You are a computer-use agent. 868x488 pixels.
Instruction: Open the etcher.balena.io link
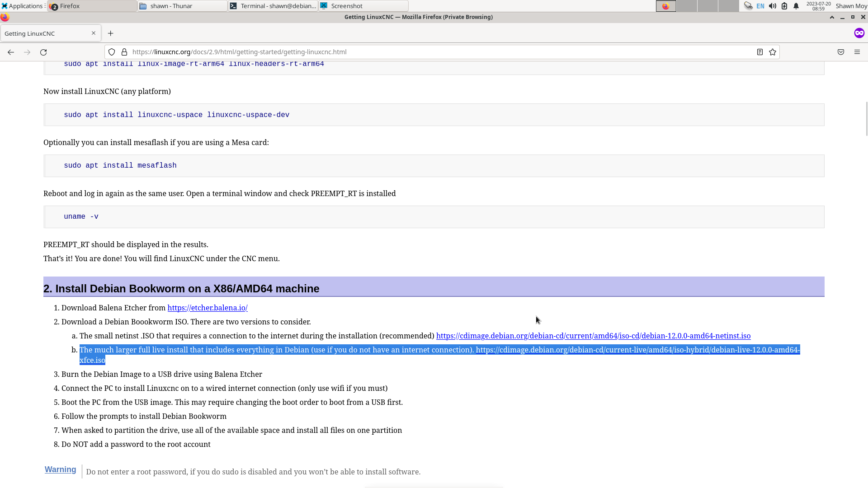pos(208,308)
